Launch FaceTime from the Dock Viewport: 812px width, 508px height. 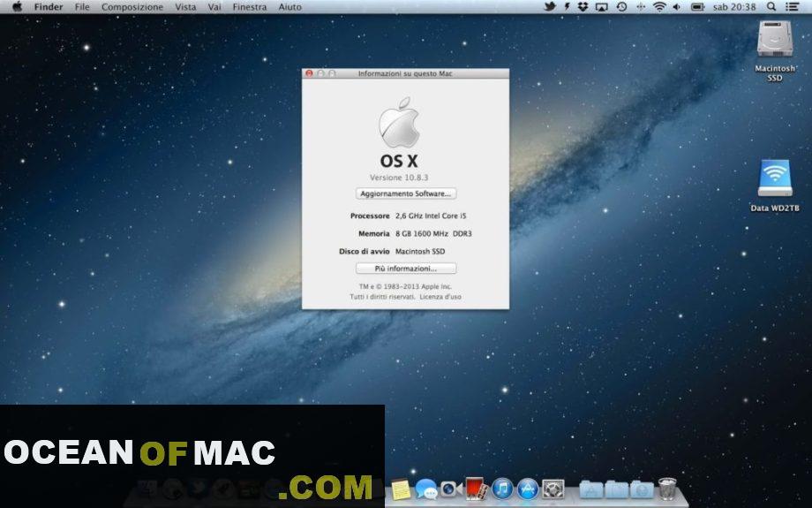tap(451, 489)
